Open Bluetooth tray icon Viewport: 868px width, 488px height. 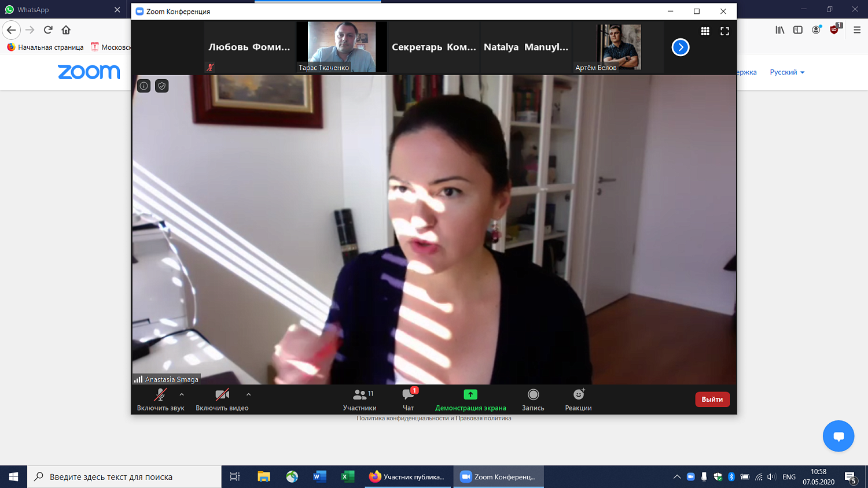point(731,477)
